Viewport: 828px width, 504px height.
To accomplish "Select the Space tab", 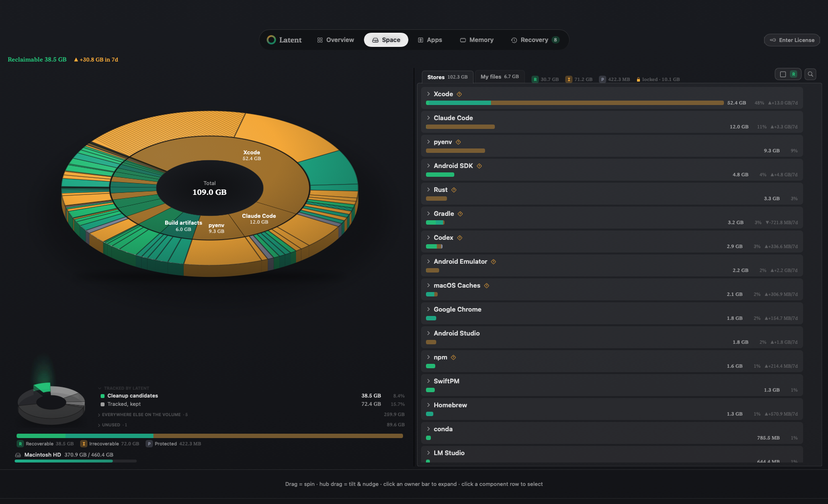I will [x=386, y=40].
